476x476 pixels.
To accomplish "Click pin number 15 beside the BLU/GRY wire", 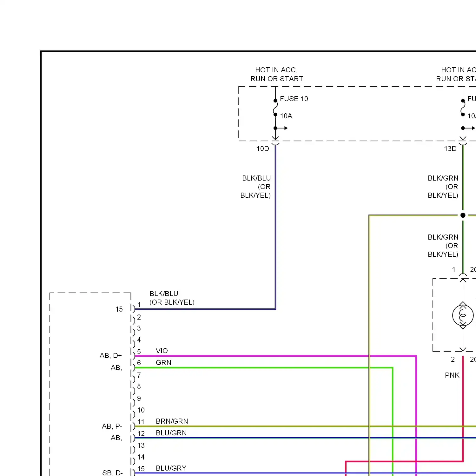I will coord(141,469).
